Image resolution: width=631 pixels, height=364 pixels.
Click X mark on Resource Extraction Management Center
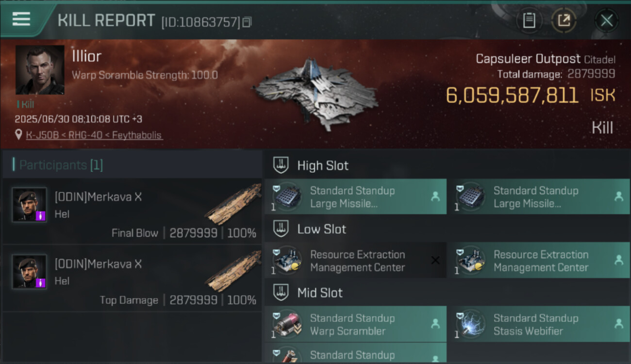[x=435, y=260]
